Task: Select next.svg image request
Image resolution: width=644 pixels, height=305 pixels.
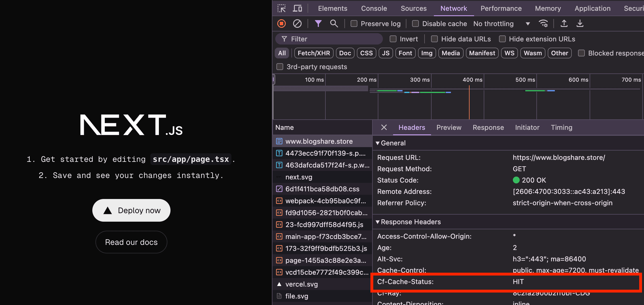Action: tap(322, 177)
